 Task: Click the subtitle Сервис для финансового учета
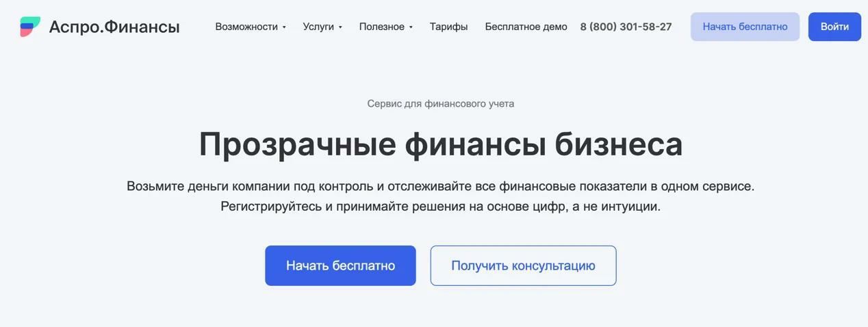440,104
